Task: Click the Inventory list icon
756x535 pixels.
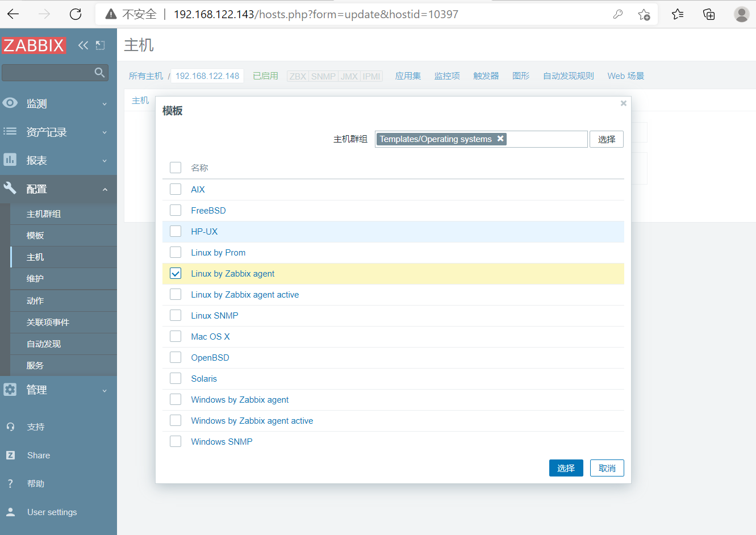Action: [10, 131]
